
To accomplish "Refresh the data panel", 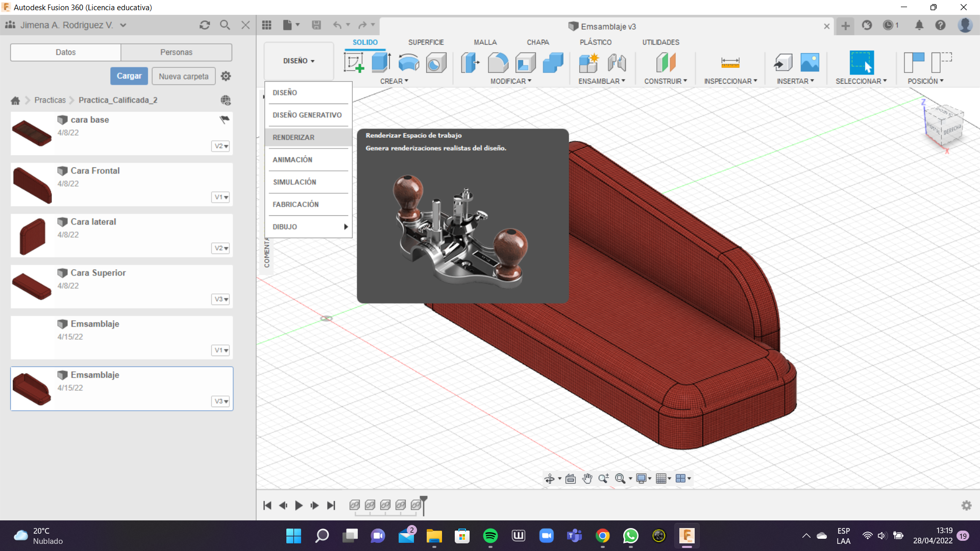I will pos(205,25).
